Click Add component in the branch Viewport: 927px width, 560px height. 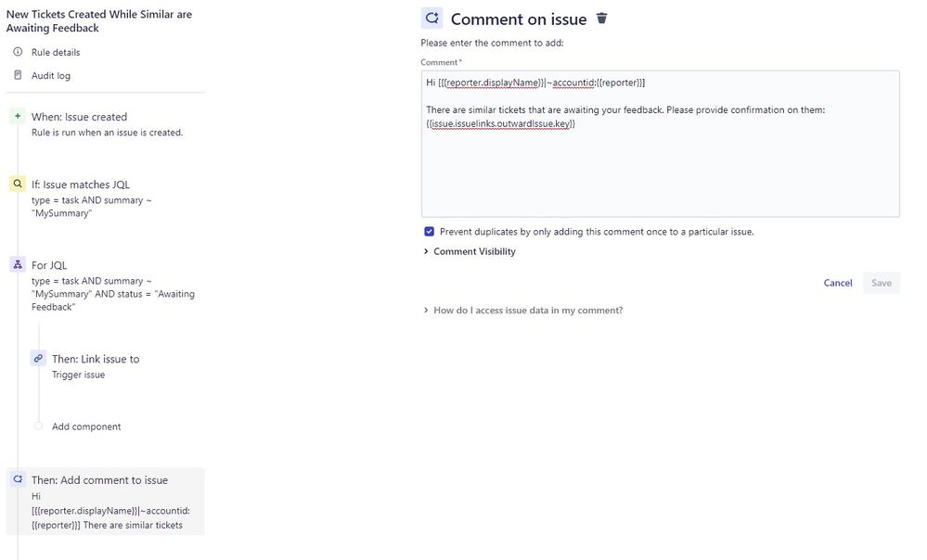pos(86,426)
